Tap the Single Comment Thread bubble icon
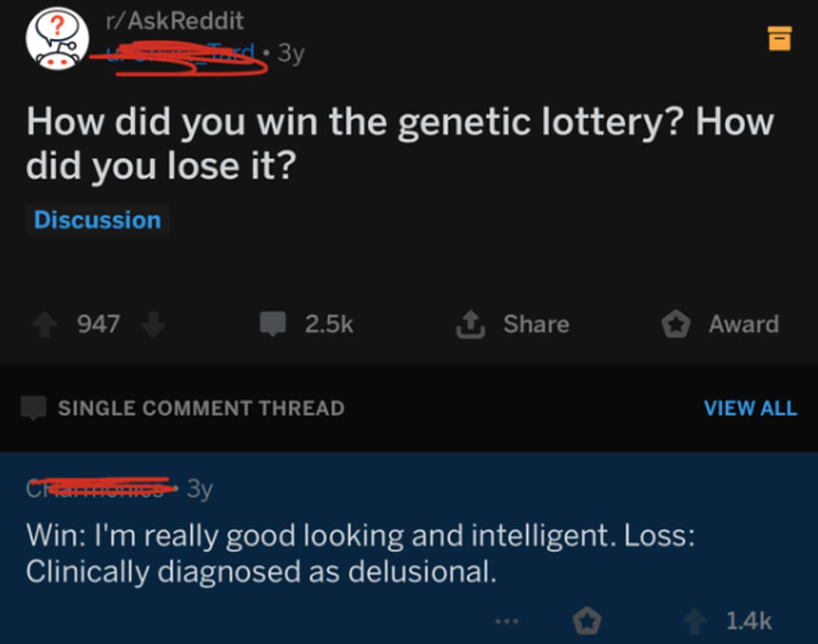818x644 pixels. [34, 408]
